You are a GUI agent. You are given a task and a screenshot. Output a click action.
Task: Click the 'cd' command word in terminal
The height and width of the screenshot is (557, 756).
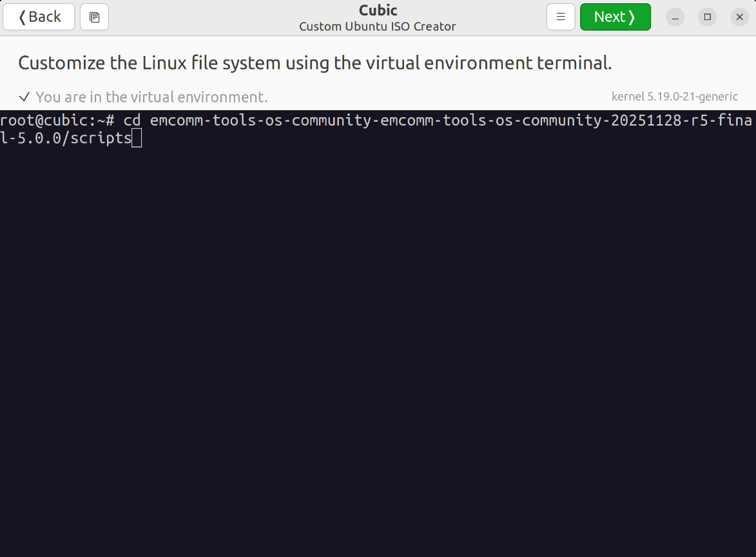point(132,120)
